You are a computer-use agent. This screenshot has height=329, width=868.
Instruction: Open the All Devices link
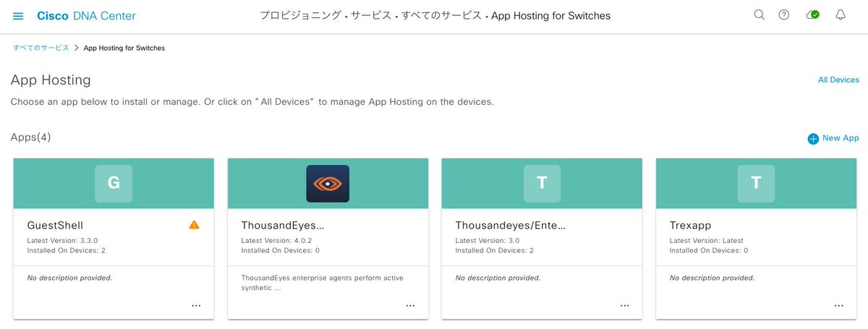[838, 80]
